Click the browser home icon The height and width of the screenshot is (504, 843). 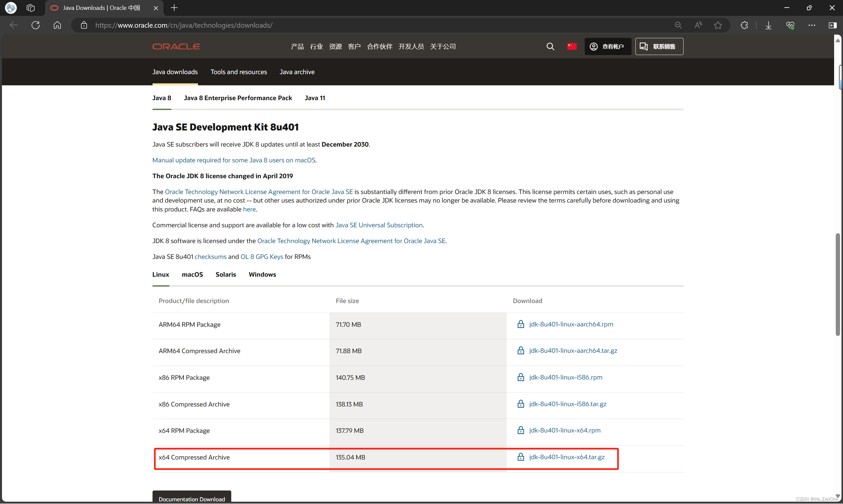click(x=57, y=25)
